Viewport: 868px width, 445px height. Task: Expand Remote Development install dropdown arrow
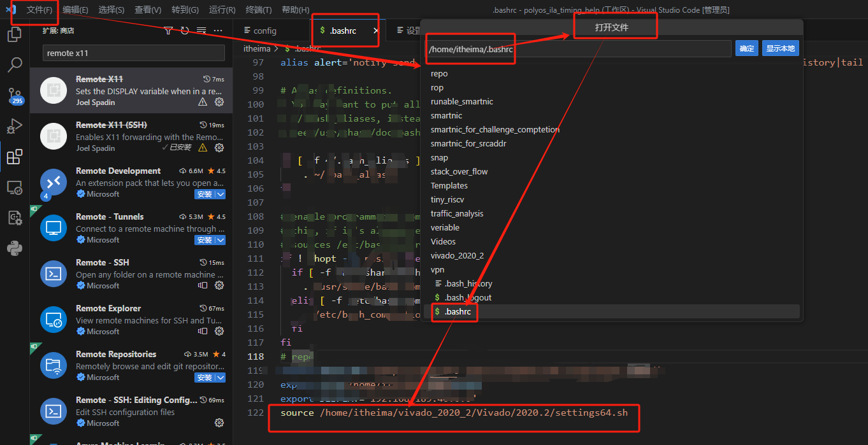[221, 194]
